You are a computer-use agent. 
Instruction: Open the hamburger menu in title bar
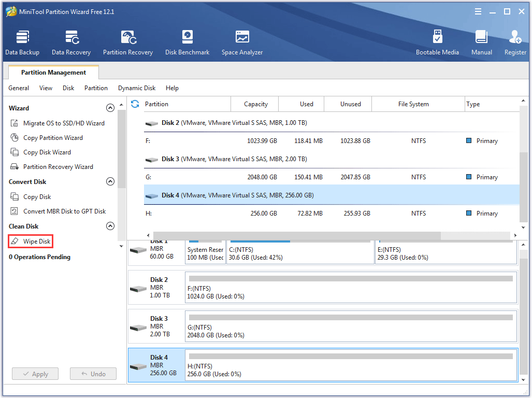[x=478, y=11]
